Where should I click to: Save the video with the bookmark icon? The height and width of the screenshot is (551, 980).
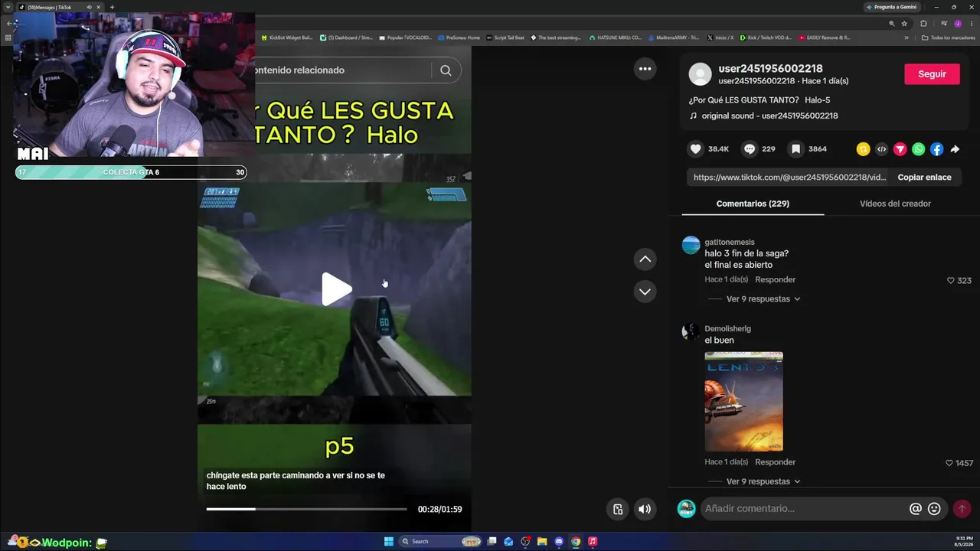796,149
